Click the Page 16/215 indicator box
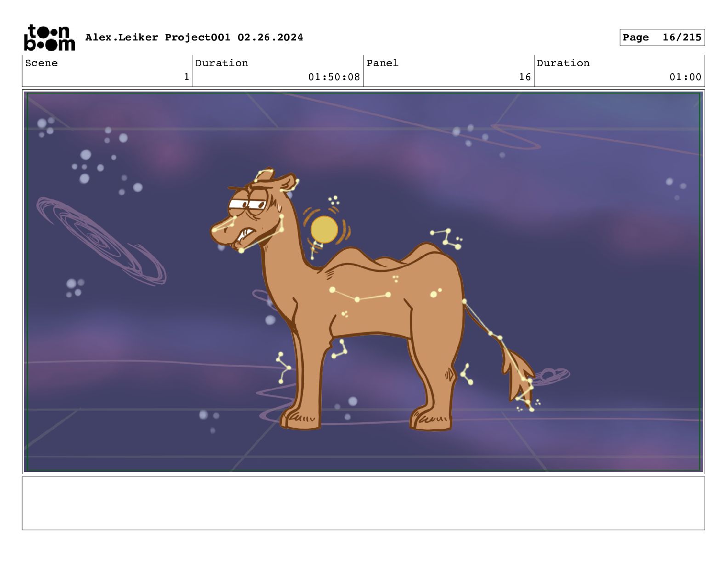 click(x=662, y=38)
